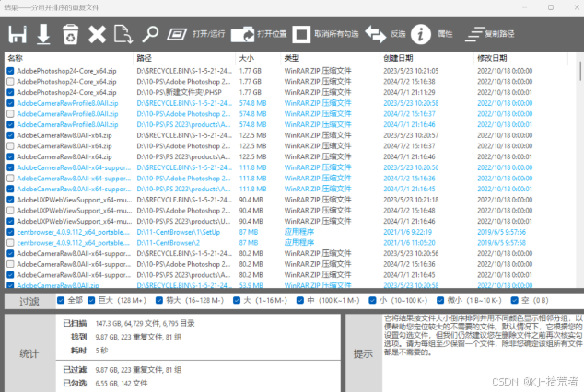
Task: Sort by the 名称 column header
Action: [x=68, y=58]
